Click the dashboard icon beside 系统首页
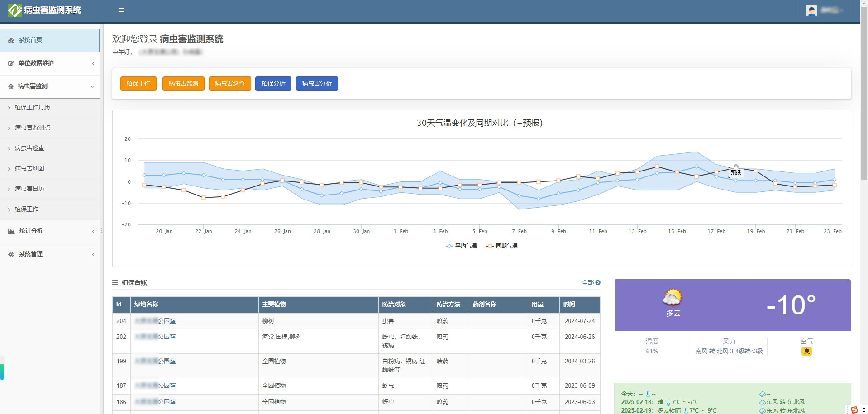868x414 pixels. pos(11,40)
